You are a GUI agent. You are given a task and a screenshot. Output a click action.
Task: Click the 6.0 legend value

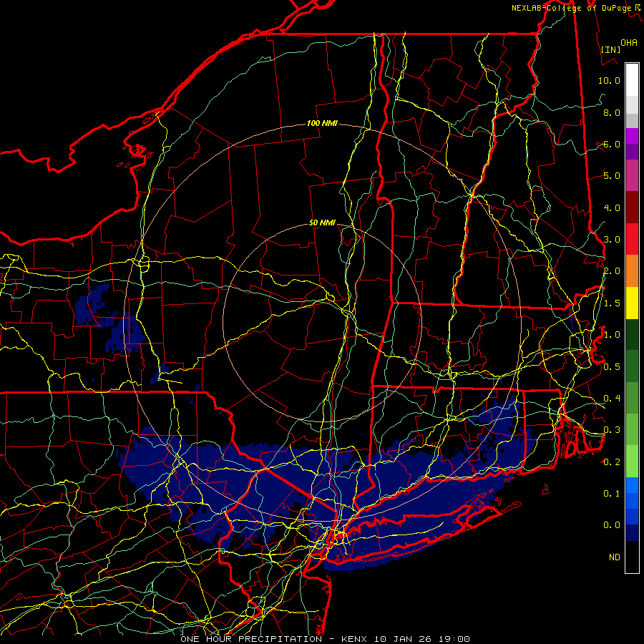[x=612, y=144]
